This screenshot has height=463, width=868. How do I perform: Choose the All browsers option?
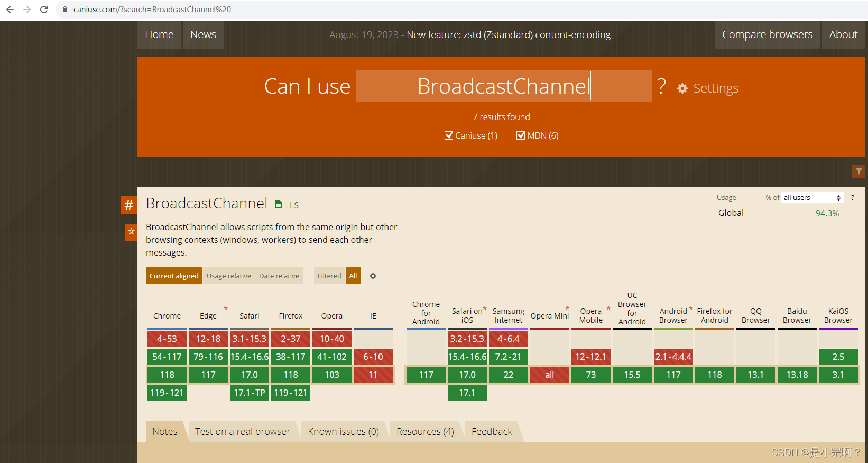[353, 276]
